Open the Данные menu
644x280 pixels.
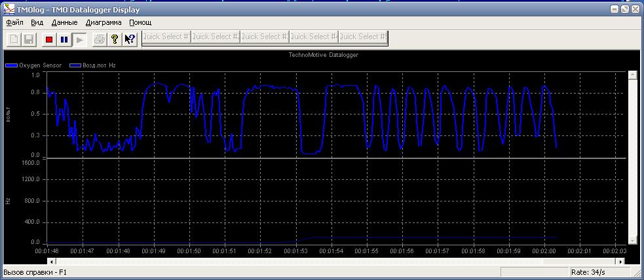tap(64, 22)
